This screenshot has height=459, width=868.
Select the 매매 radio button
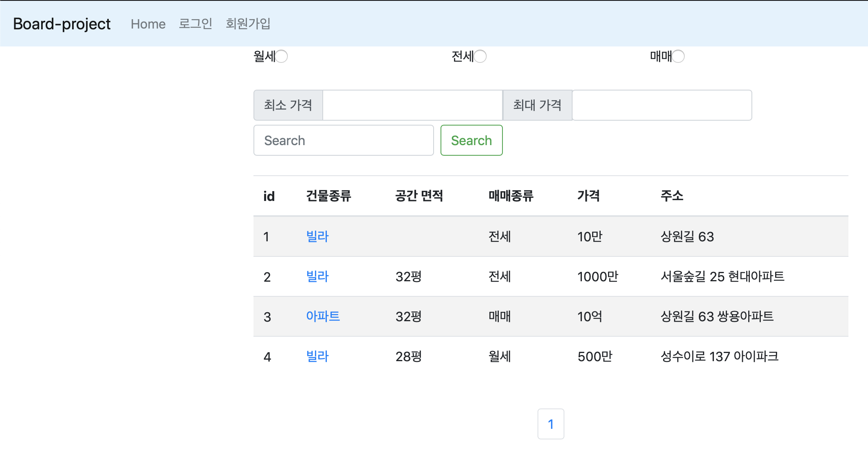pos(679,56)
